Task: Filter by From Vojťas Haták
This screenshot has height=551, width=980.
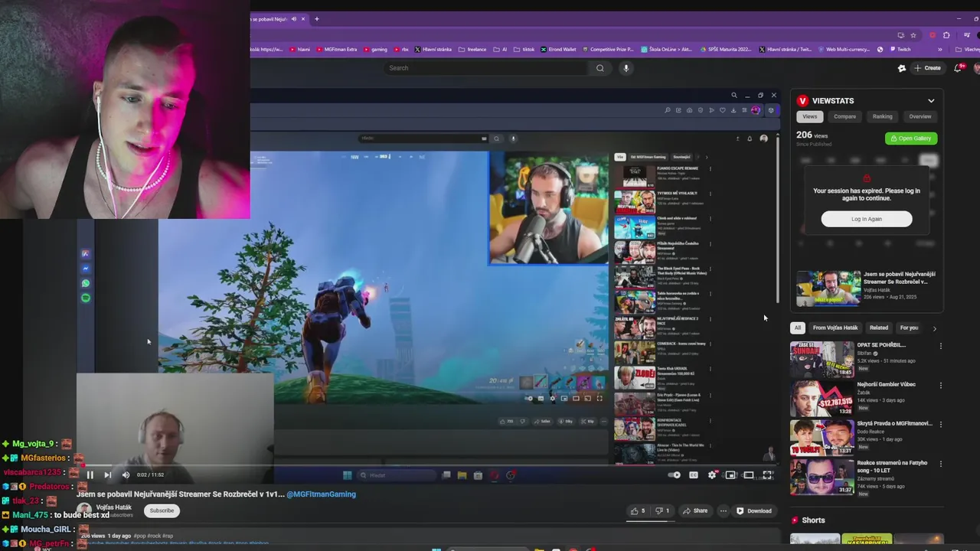Action: click(835, 328)
